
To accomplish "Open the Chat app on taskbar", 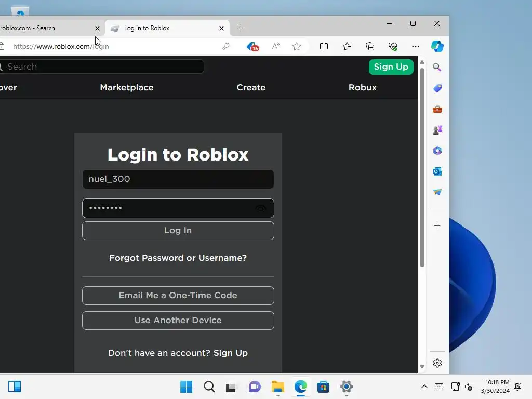I will tap(255, 387).
